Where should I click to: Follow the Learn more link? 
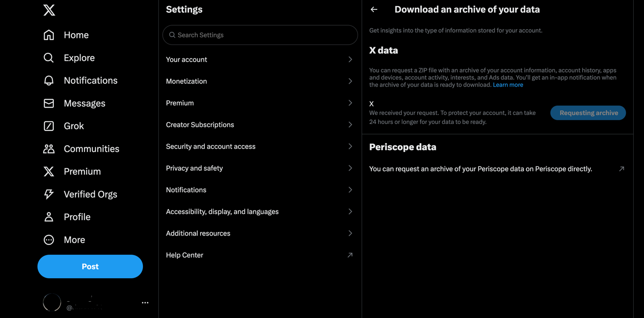click(x=508, y=85)
